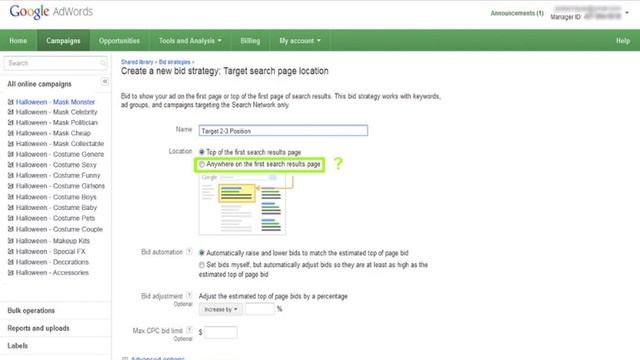Open the Billing tab
Image resolution: width=640 pixels, height=360 pixels.
pos(250,41)
